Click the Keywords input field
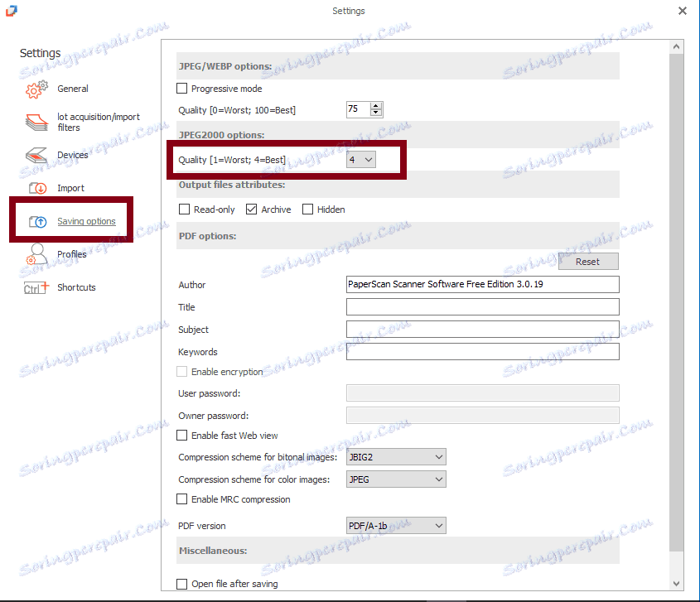The width and height of the screenshot is (700, 602). [x=483, y=351]
